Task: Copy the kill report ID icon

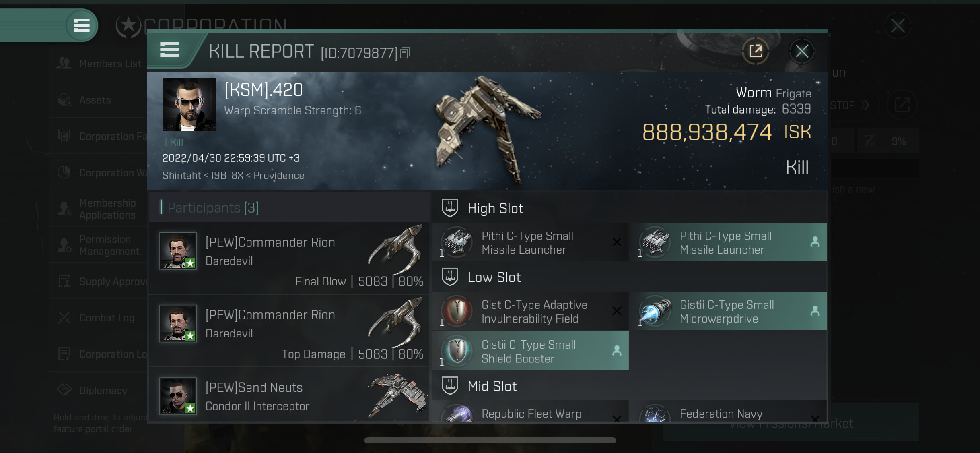Action: (x=405, y=53)
